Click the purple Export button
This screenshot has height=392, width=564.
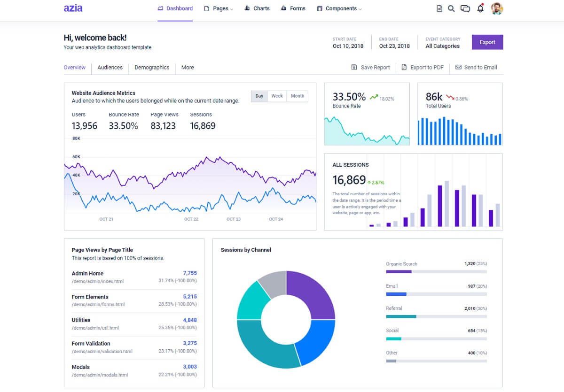click(x=487, y=42)
